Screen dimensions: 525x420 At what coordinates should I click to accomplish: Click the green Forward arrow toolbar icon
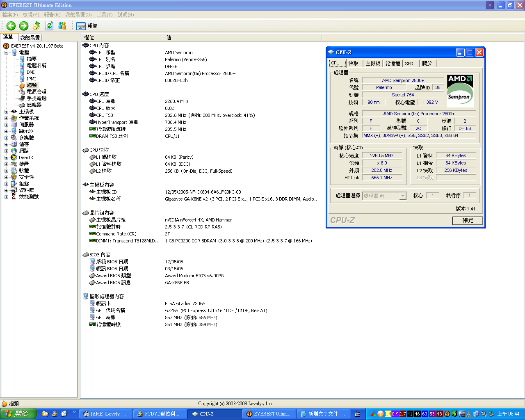pyautogui.click(x=24, y=26)
